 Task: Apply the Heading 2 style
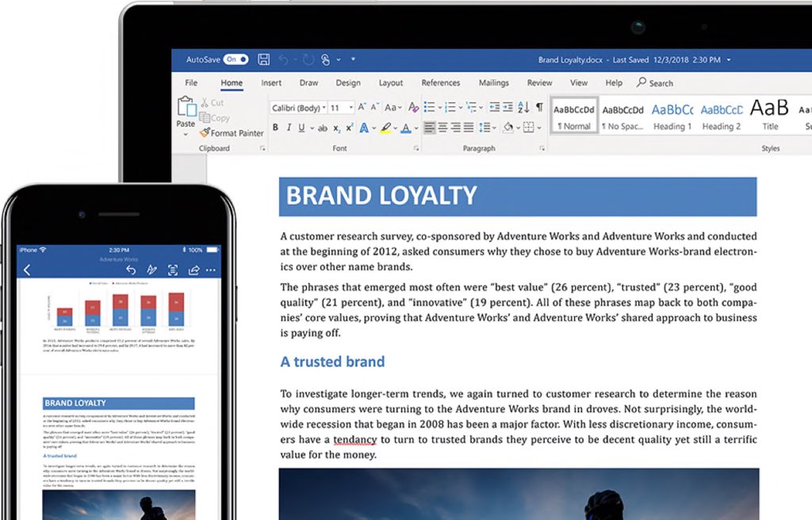pyautogui.click(x=722, y=115)
